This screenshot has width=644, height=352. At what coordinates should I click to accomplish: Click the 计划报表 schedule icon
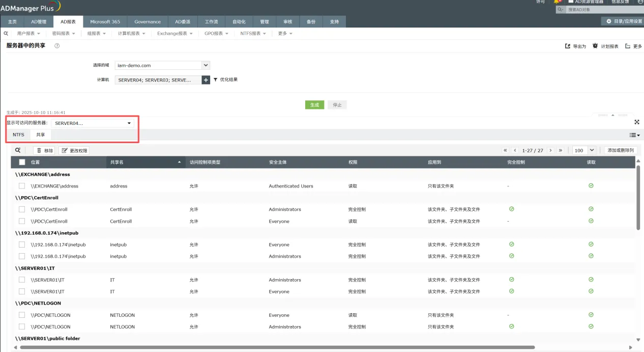pyautogui.click(x=595, y=46)
